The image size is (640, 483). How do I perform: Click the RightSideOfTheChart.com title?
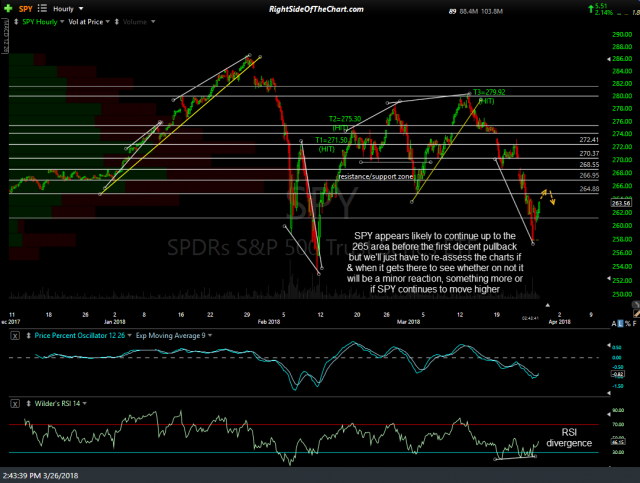[x=316, y=9]
